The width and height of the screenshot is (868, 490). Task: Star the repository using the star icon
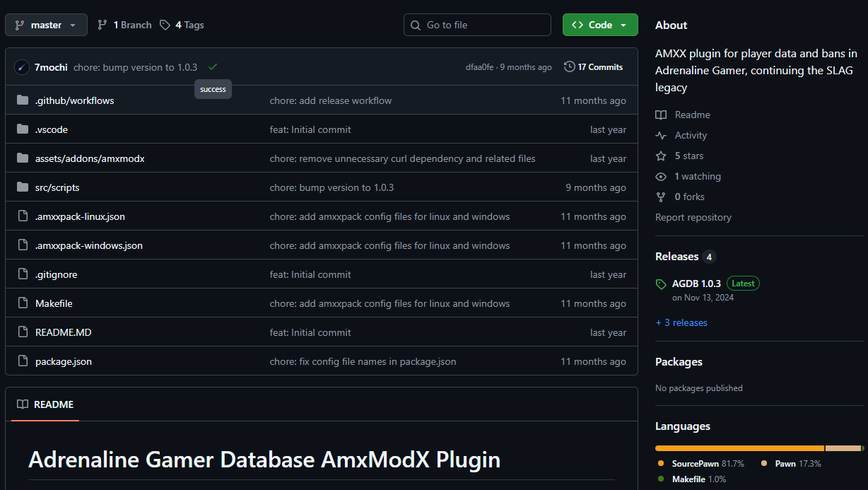pos(661,156)
